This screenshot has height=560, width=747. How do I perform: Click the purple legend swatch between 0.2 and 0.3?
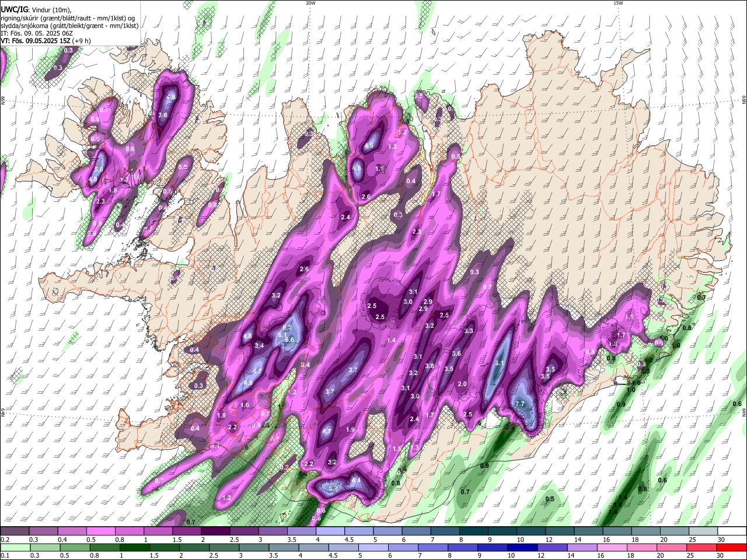(x=15, y=531)
